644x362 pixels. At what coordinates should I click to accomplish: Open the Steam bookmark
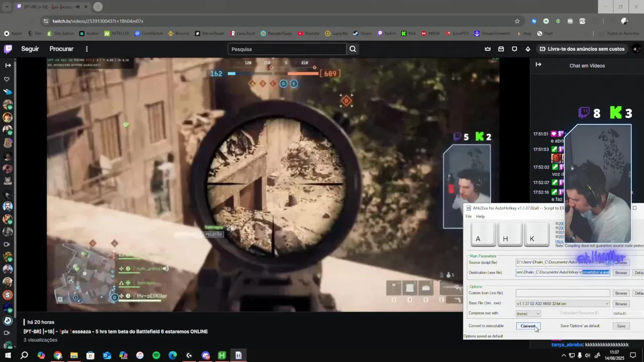[362, 33]
